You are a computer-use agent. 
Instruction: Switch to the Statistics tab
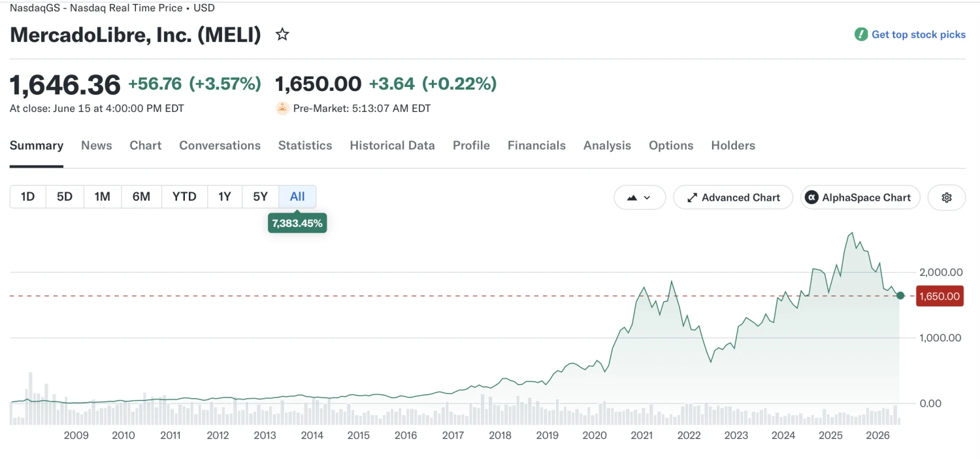[305, 146]
